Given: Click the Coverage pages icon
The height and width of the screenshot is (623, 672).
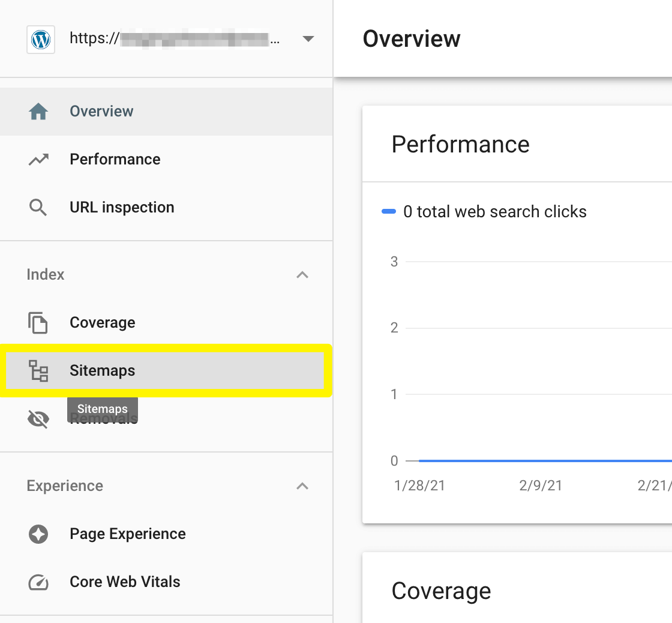Looking at the screenshot, I should click(x=38, y=323).
